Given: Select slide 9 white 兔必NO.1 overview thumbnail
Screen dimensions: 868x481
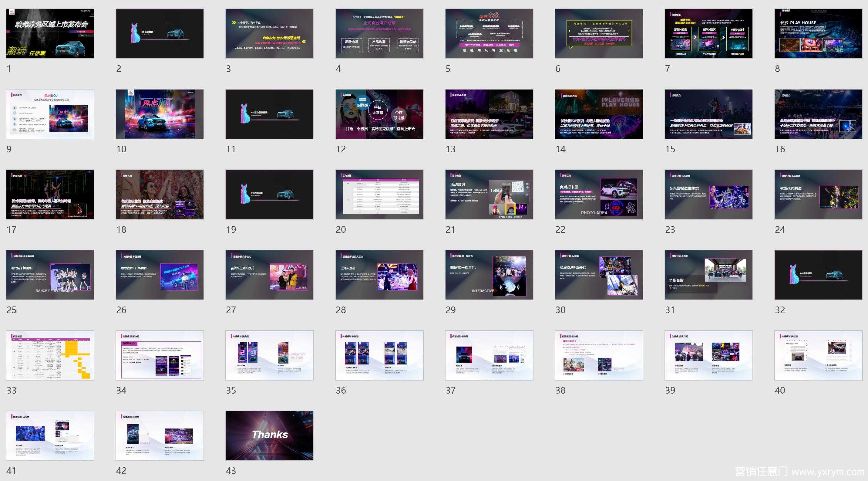Looking at the screenshot, I should [50, 114].
